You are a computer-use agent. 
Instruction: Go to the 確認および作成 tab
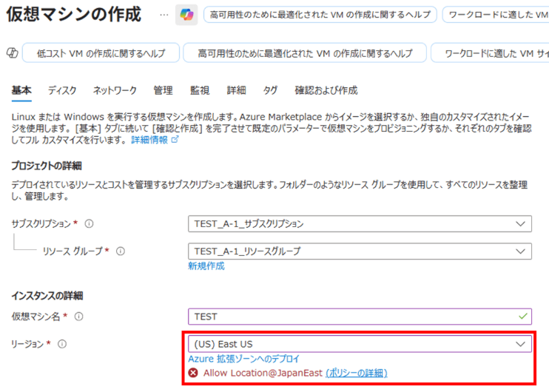point(326,90)
